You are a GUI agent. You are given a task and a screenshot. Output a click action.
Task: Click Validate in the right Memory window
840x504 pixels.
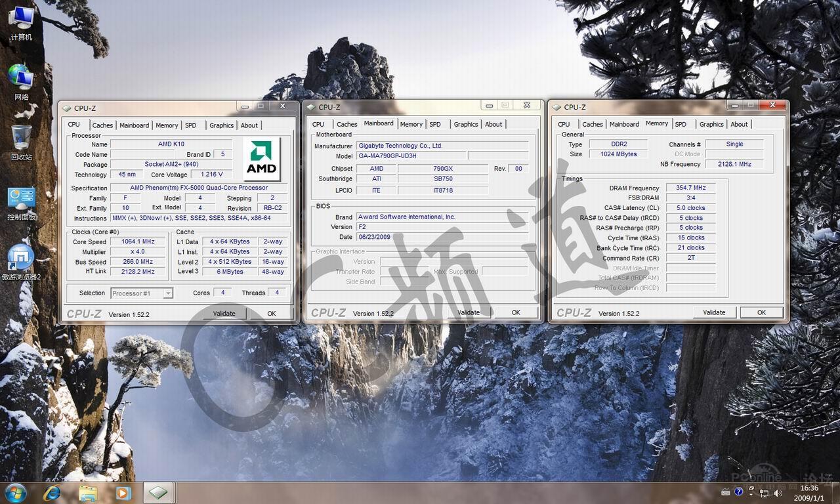pyautogui.click(x=714, y=312)
